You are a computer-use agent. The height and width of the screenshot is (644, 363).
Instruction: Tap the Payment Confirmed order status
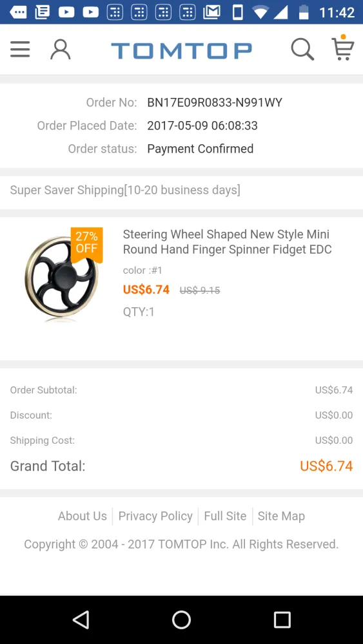pos(201,149)
